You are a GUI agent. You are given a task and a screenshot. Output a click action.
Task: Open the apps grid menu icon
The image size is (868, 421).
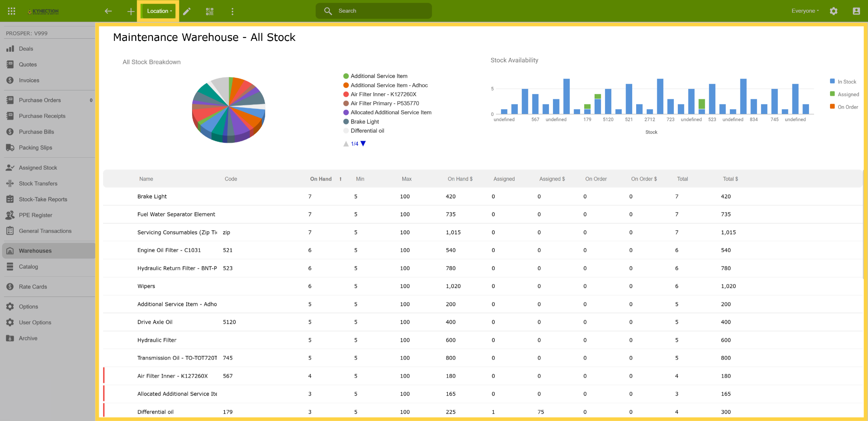coord(12,11)
